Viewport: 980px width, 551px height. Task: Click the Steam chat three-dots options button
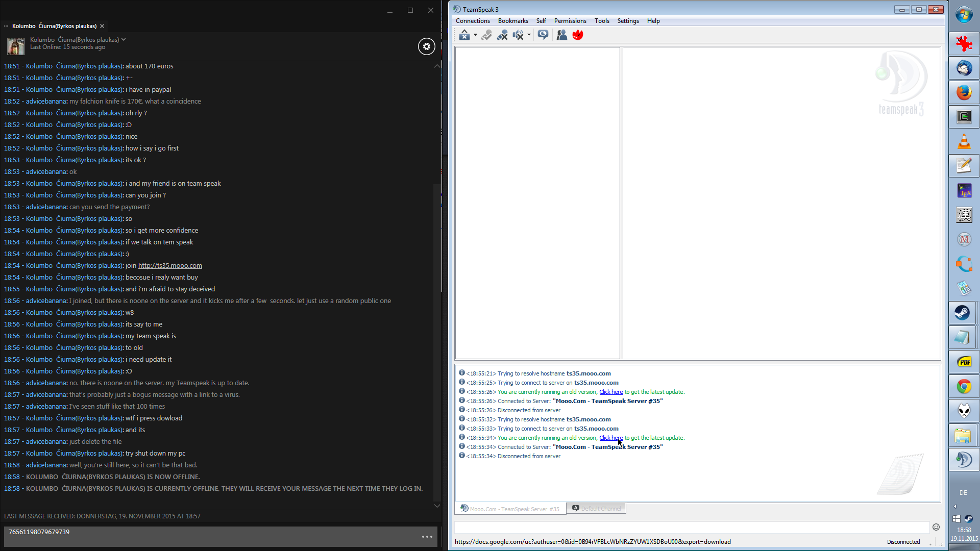(x=427, y=537)
